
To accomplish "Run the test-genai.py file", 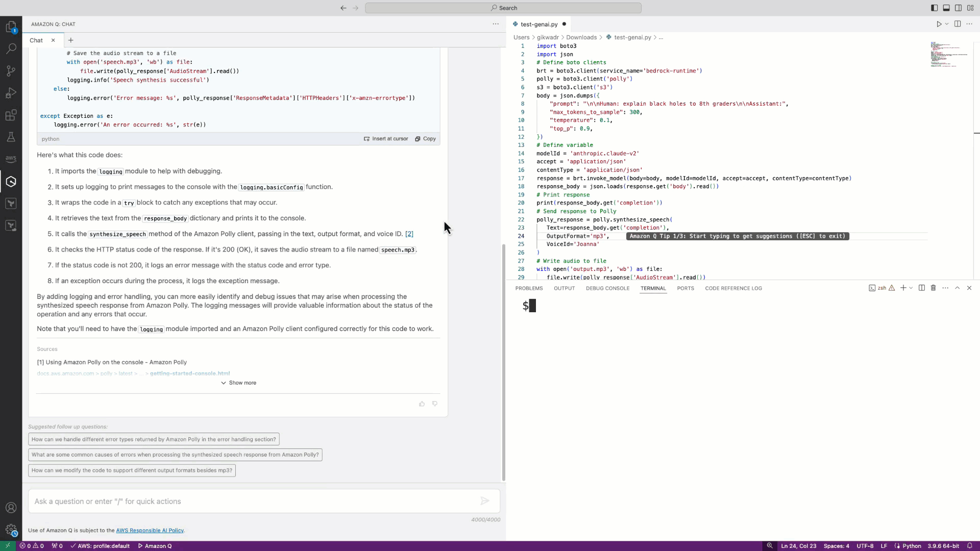I will click(940, 23).
